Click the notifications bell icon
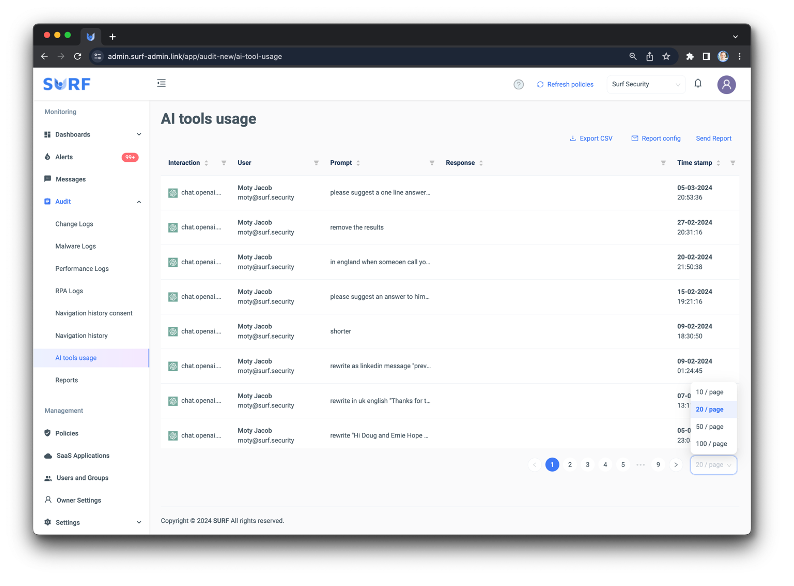Image resolution: width=794 pixels, height=586 pixels. coord(698,84)
